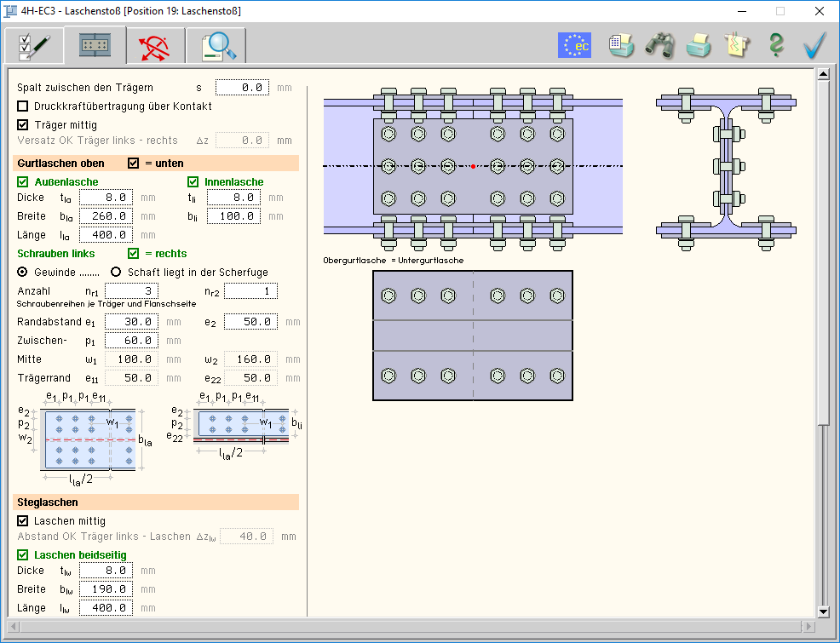
Task: Click the Eurocode EC flag icon
Action: (574, 45)
